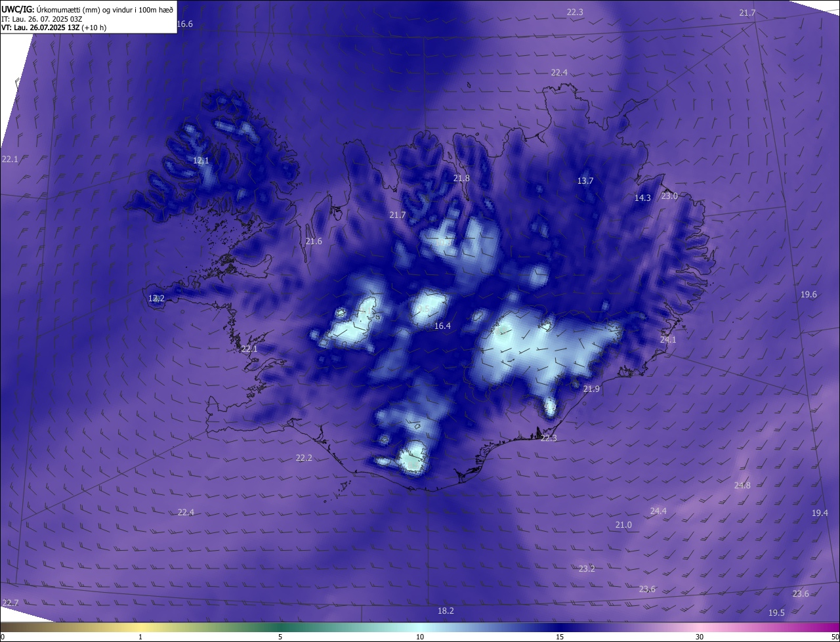Click the value label 23.2
Screen dimensions: 840x642
tap(587, 568)
